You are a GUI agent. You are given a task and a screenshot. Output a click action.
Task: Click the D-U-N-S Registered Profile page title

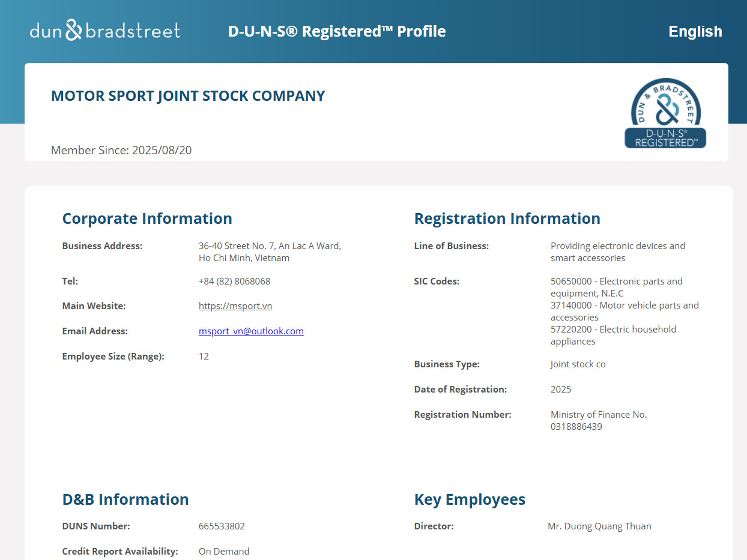(337, 31)
